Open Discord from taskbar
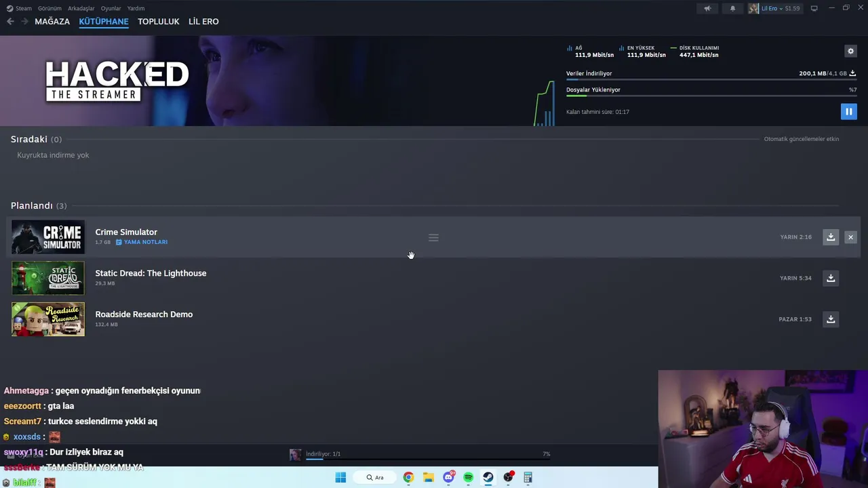868x488 pixels. click(449, 477)
